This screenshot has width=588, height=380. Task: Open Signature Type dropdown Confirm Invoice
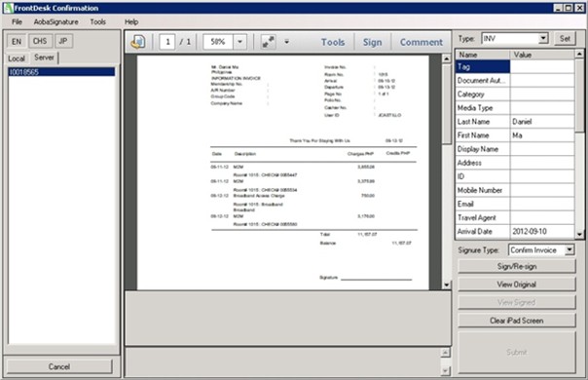(x=570, y=249)
